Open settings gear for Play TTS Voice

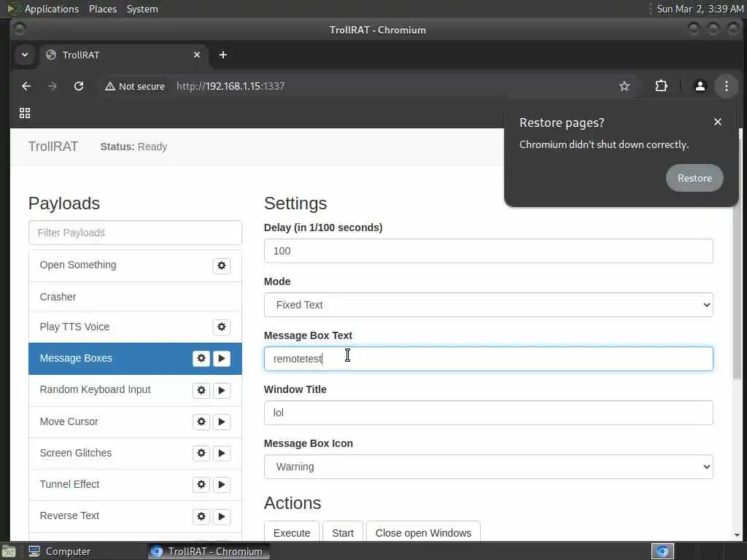(x=222, y=327)
